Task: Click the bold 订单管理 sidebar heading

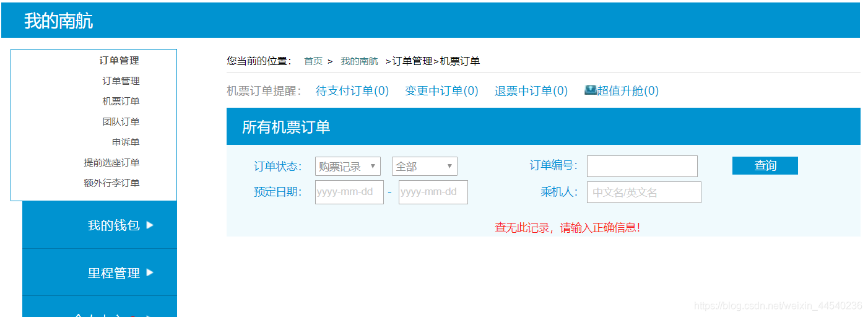Action: (x=119, y=61)
